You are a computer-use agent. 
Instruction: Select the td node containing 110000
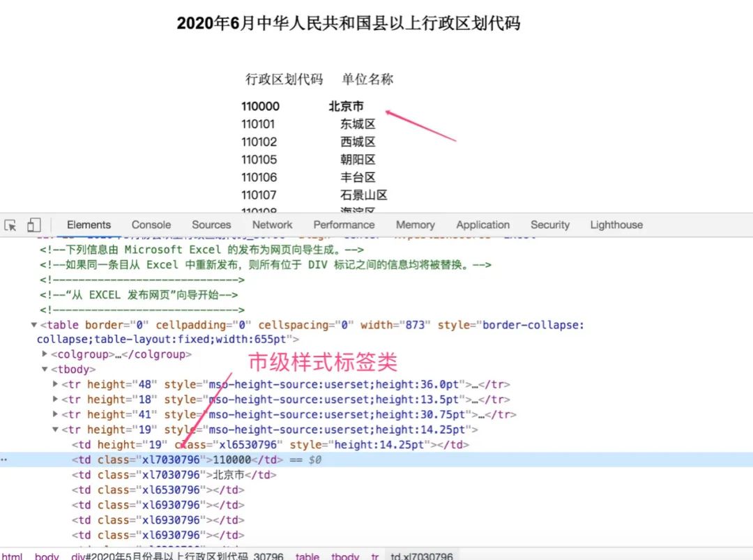177,460
